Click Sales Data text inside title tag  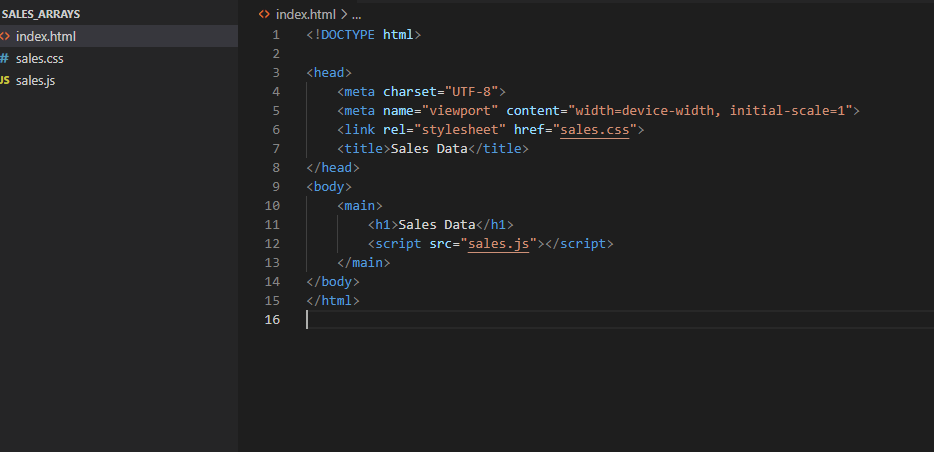pos(429,148)
